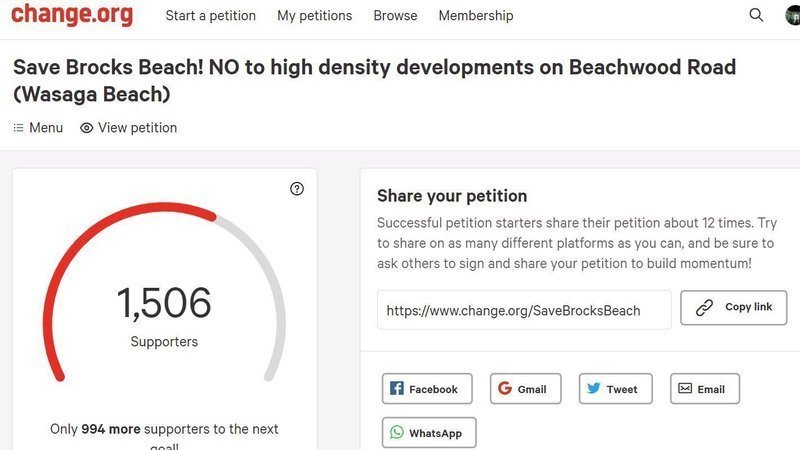Expand the petition Menu
The height and width of the screenshot is (450, 800).
pyautogui.click(x=38, y=128)
